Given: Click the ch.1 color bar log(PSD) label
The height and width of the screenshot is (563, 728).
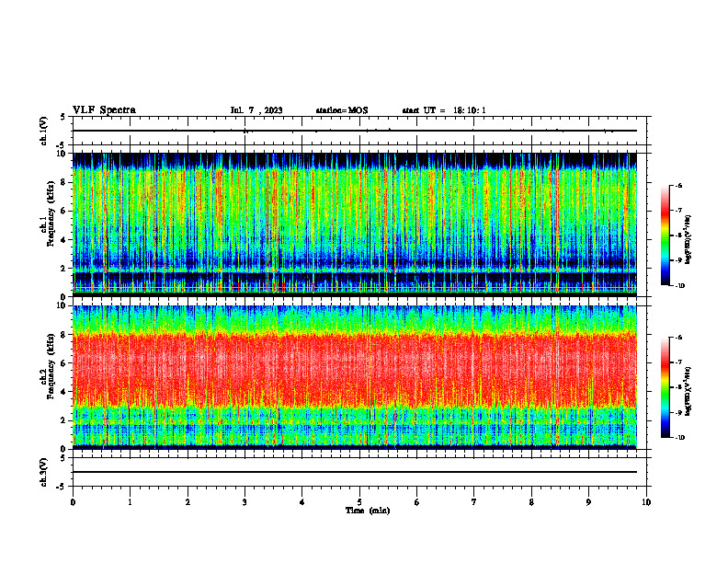Looking at the screenshot, I should coord(688,240).
